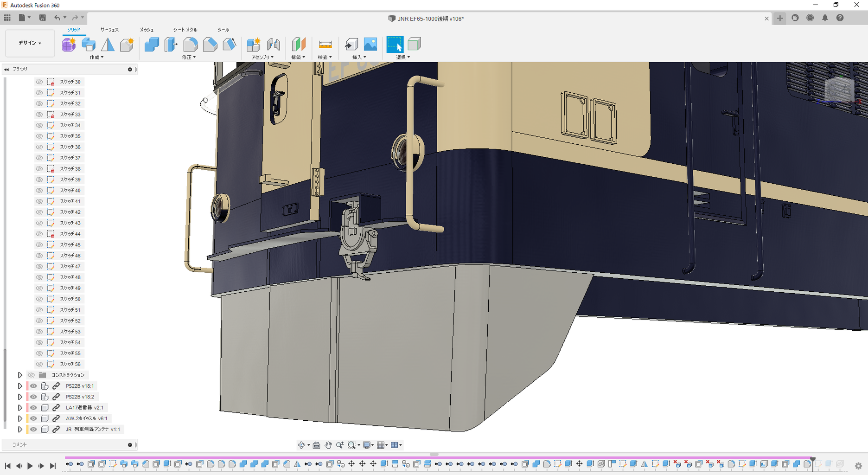Click the Measure tool icon
The width and height of the screenshot is (868, 475).
325,45
